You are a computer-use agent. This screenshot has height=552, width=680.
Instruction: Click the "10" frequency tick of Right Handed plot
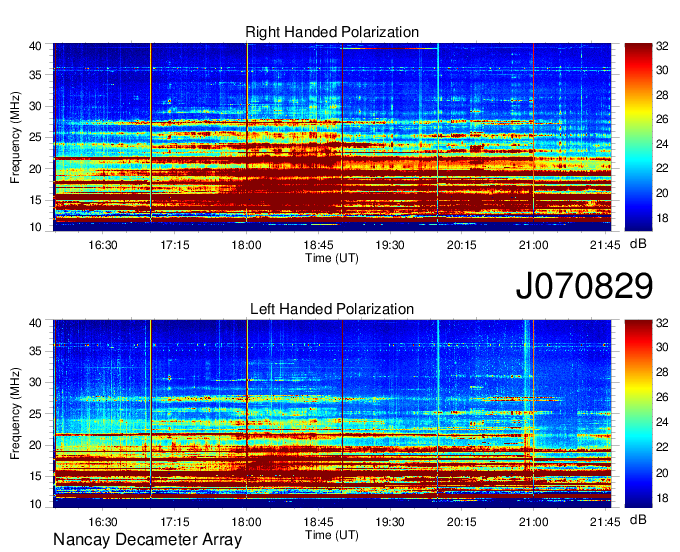tap(35, 227)
